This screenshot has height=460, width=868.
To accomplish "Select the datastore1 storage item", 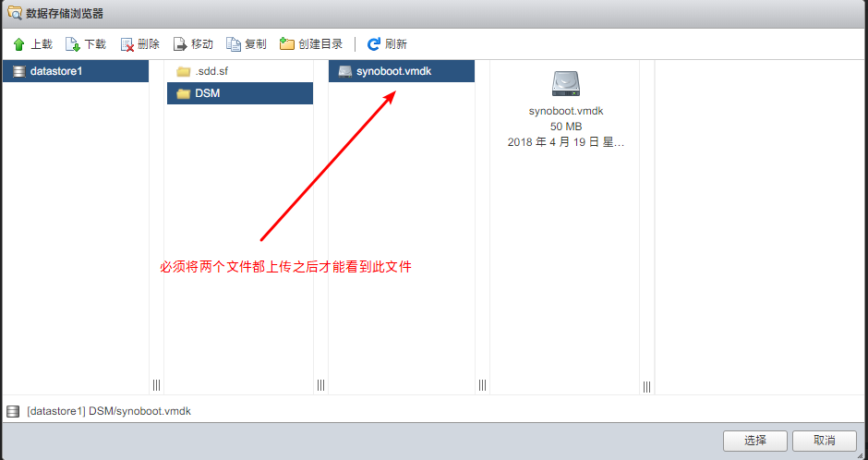I will click(x=76, y=71).
